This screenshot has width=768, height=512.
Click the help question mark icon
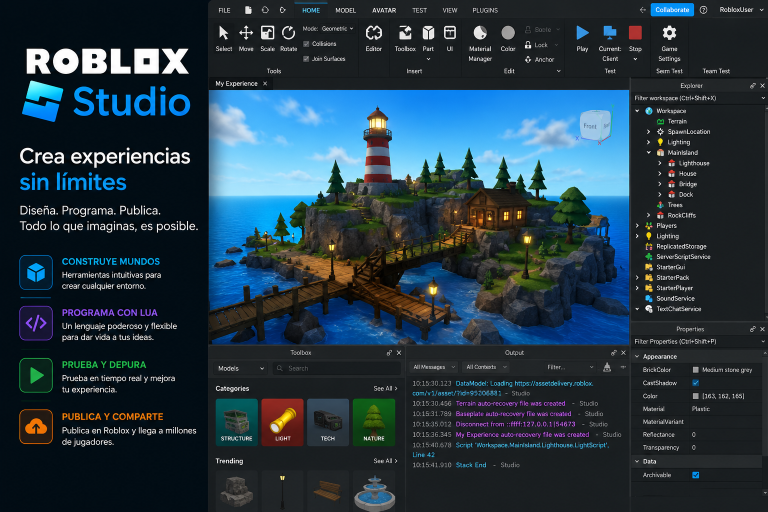(703, 10)
